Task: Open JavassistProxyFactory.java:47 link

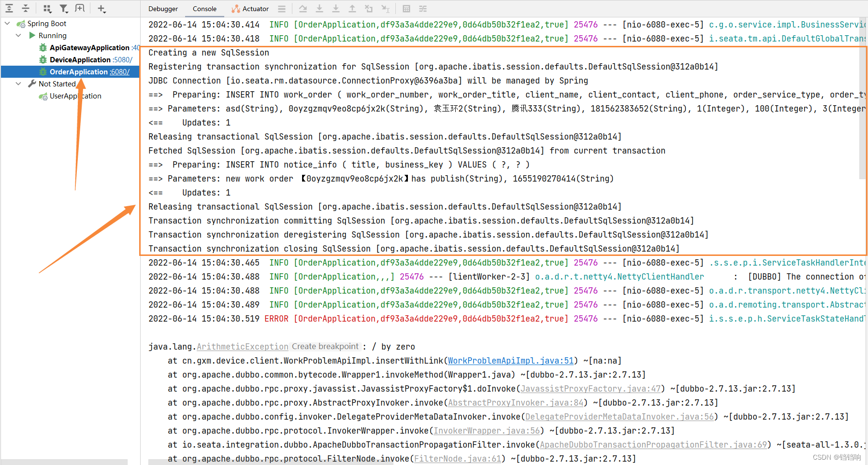Action: pyautogui.click(x=591, y=389)
